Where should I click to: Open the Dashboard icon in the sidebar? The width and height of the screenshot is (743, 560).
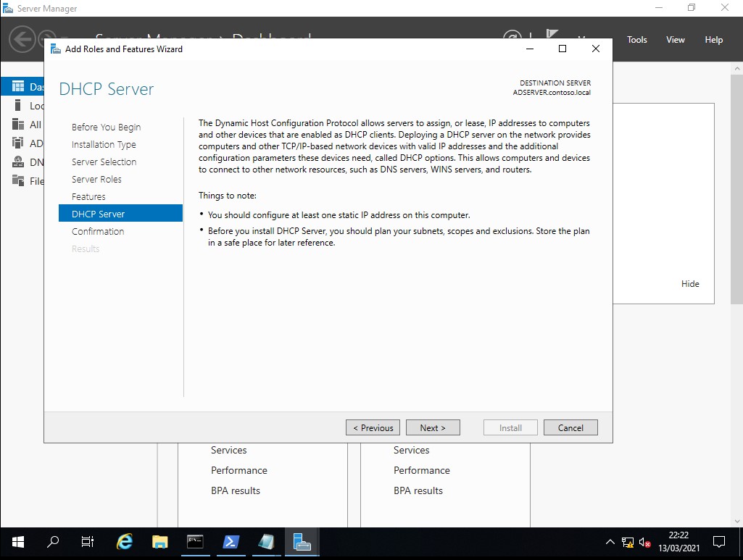18,87
